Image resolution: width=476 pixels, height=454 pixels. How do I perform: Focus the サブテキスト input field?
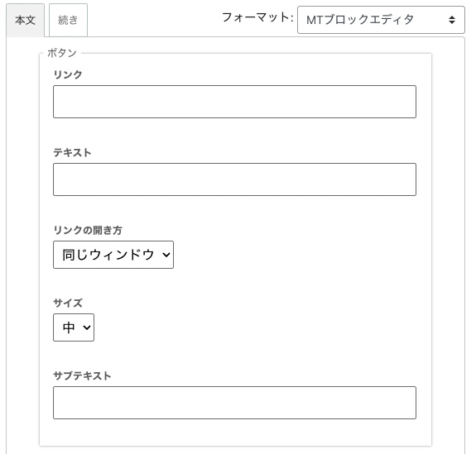[x=234, y=403]
